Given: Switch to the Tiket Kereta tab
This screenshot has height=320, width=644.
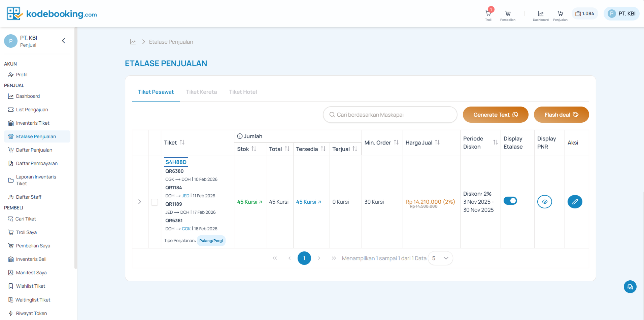Looking at the screenshot, I should pyautogui.click(x=201, y=92).
